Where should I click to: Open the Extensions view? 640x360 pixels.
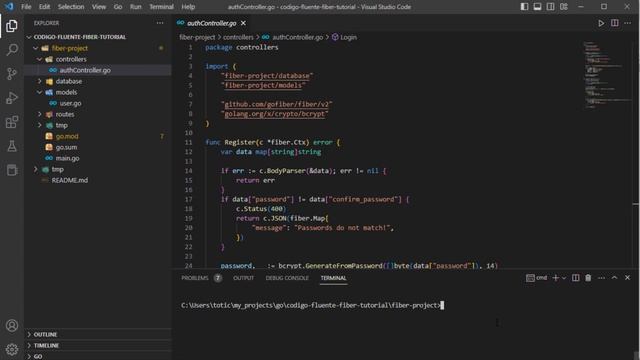click(12, 122)
